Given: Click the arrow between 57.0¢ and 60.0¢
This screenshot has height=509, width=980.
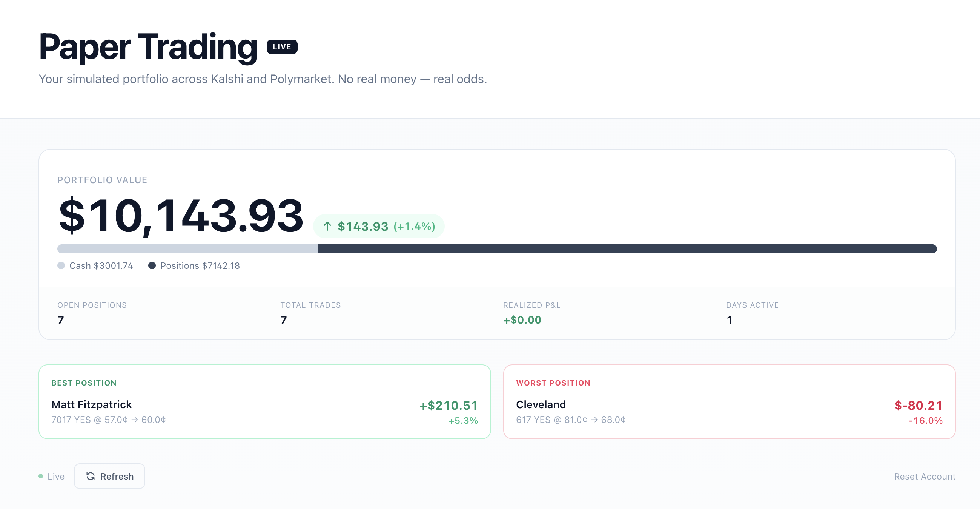Looking at the screenshot, I should 134,420.
